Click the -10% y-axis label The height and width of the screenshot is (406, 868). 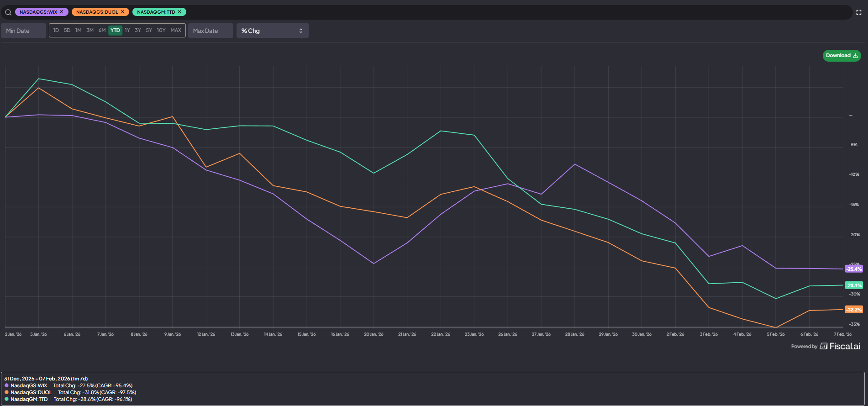(x=854, y=174)
